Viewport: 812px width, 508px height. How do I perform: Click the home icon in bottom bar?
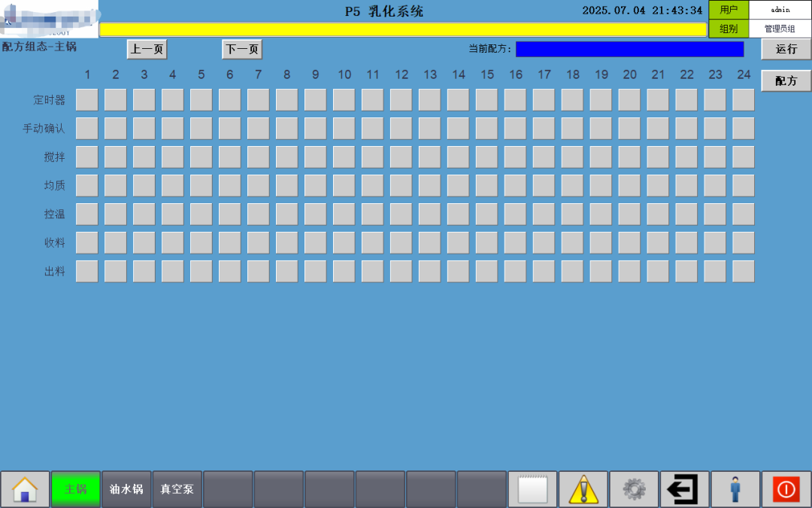(x=25, y=489)
